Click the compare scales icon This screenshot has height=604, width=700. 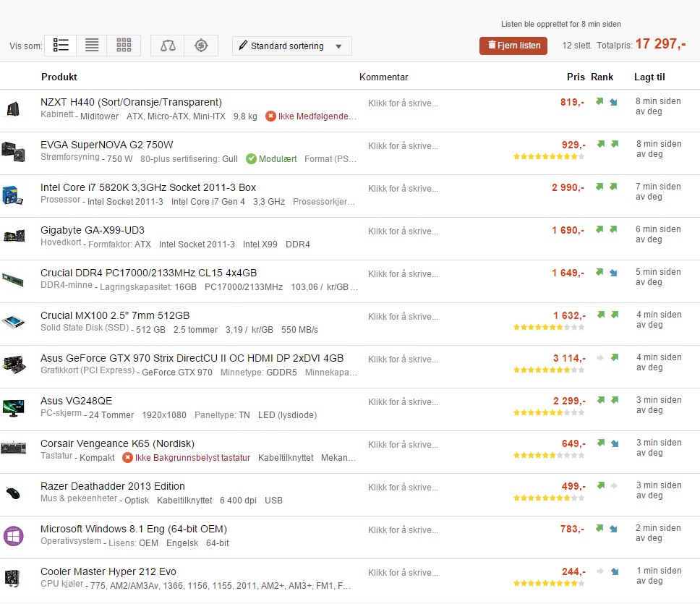click(x=168, y=46)
